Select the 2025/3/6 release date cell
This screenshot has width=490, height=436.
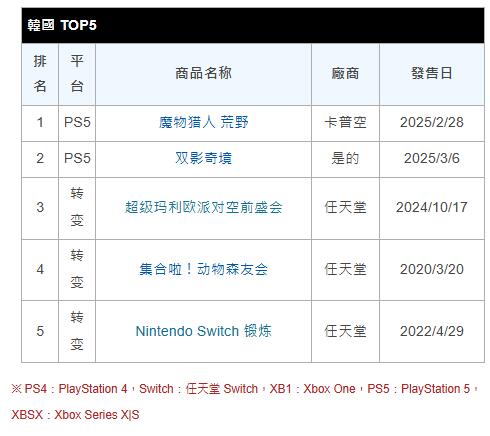432,159
